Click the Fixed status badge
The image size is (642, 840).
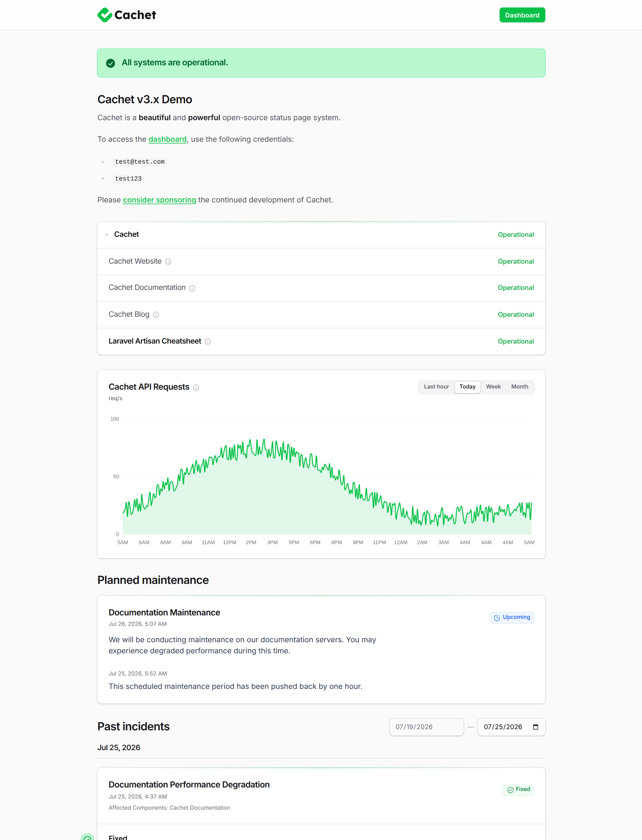pos(518,790)
